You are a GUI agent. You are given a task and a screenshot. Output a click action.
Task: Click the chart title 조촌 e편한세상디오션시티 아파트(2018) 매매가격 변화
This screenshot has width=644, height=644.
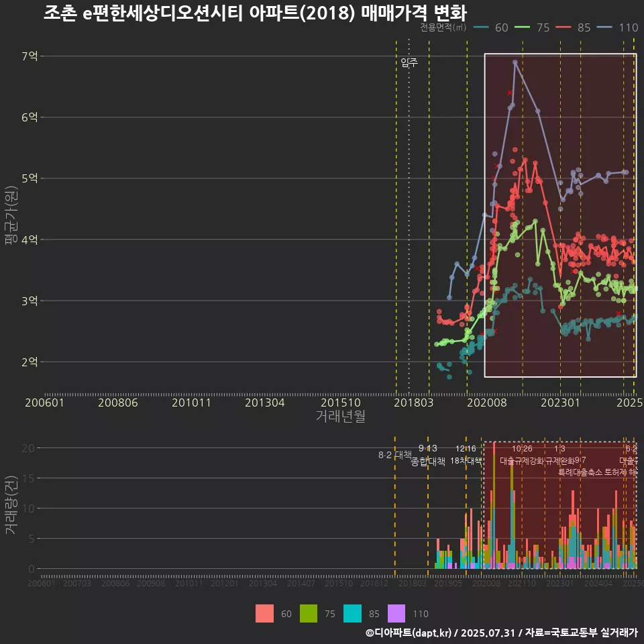[x=255, y=13]
